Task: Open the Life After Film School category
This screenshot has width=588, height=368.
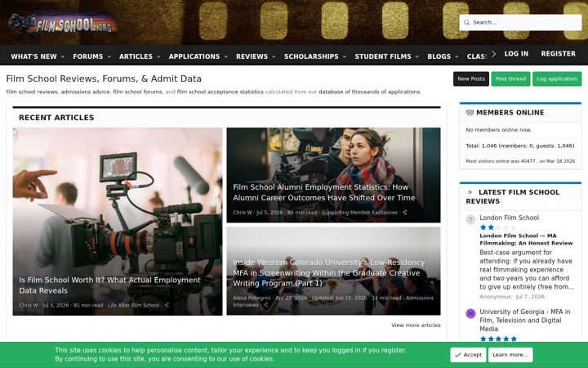Action: 133,305
